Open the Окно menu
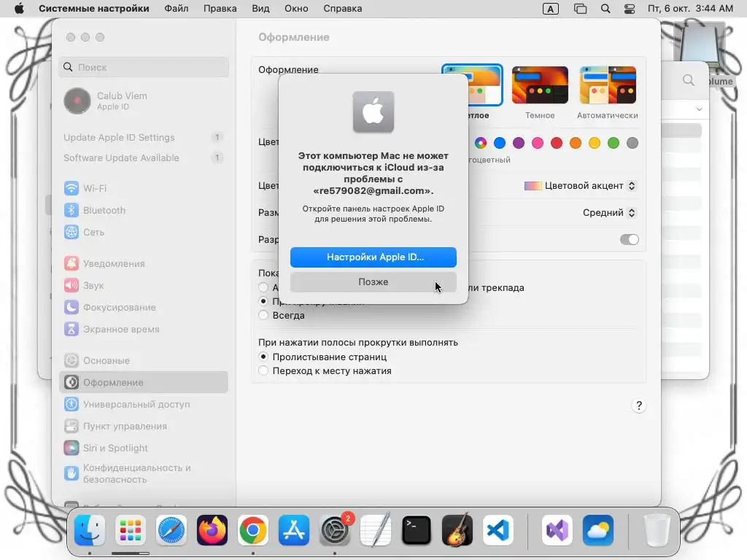747x560 pixels. pyautogui.click(x=296, y=9)
